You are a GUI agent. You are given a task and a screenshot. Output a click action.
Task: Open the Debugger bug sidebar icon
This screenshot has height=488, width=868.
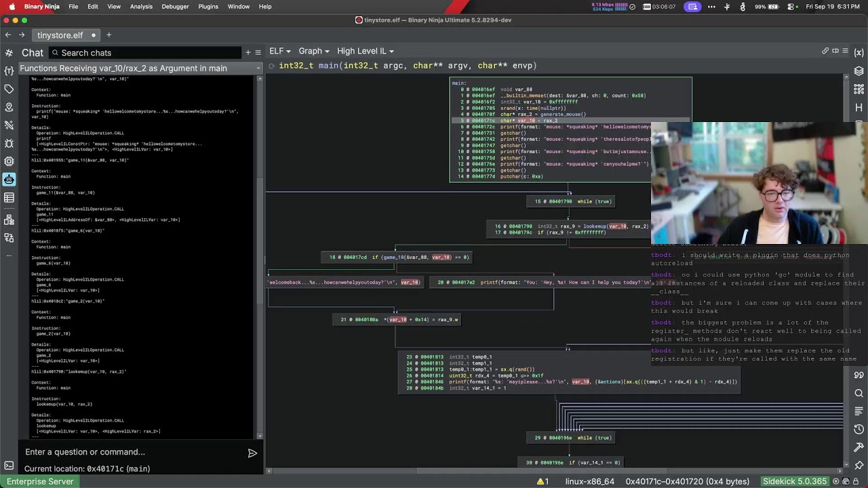coord(9,143)
